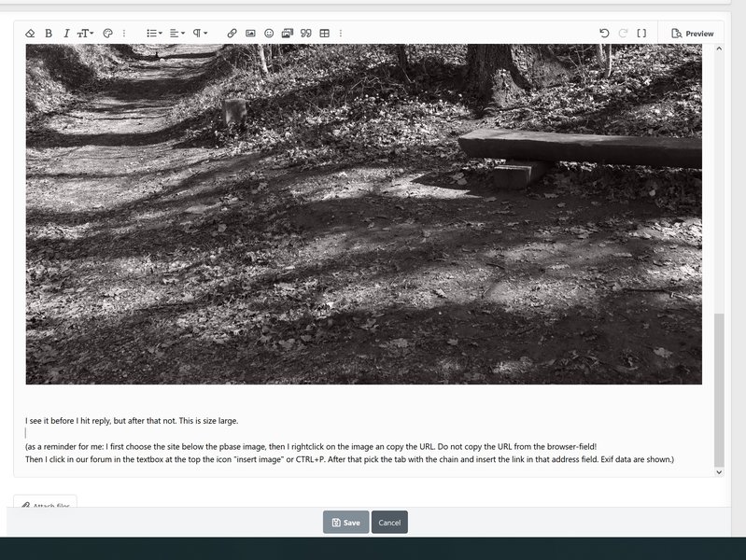
Task: Redo the last edit
Action: pos(623,34)
